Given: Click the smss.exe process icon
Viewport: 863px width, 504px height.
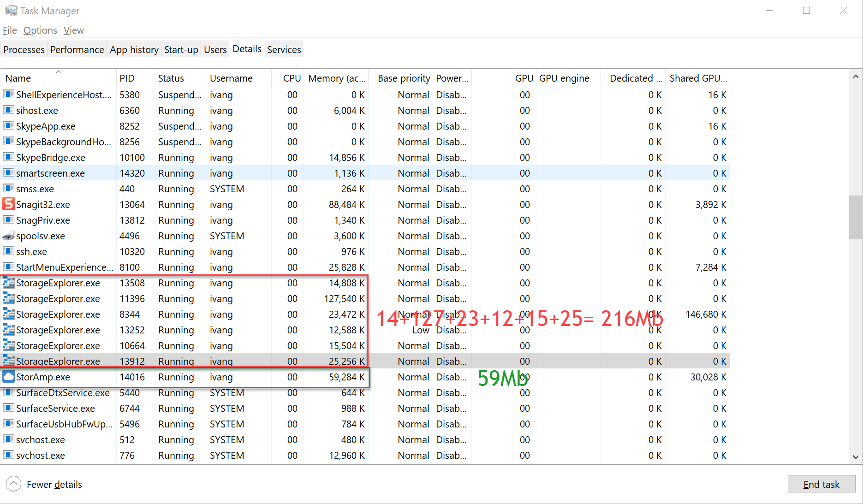Looking at the screenshot, I should pyautogui.click(x=8, y=188).
